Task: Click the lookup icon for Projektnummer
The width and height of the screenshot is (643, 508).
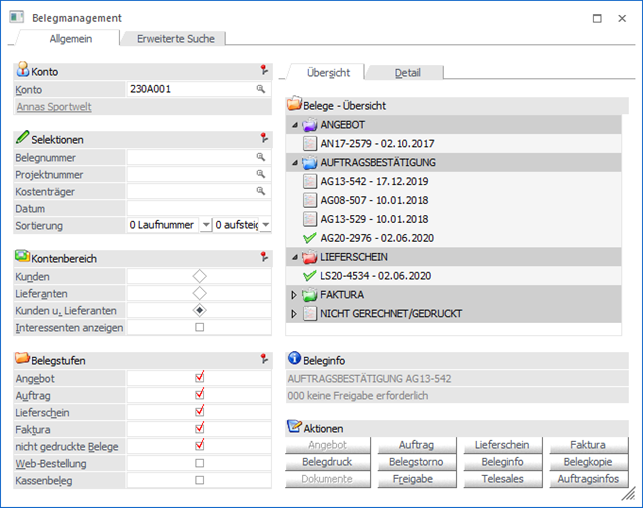Action: (x=261, y=174)
